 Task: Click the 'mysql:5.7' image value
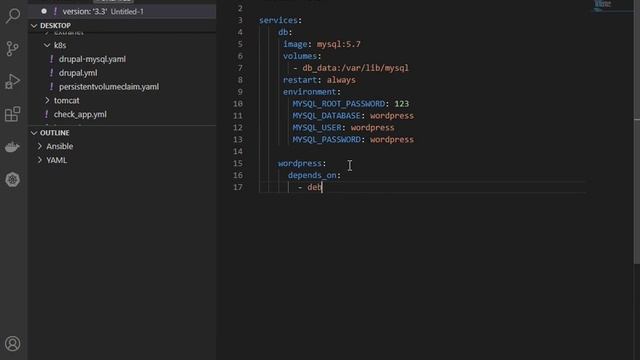point(339,44)
